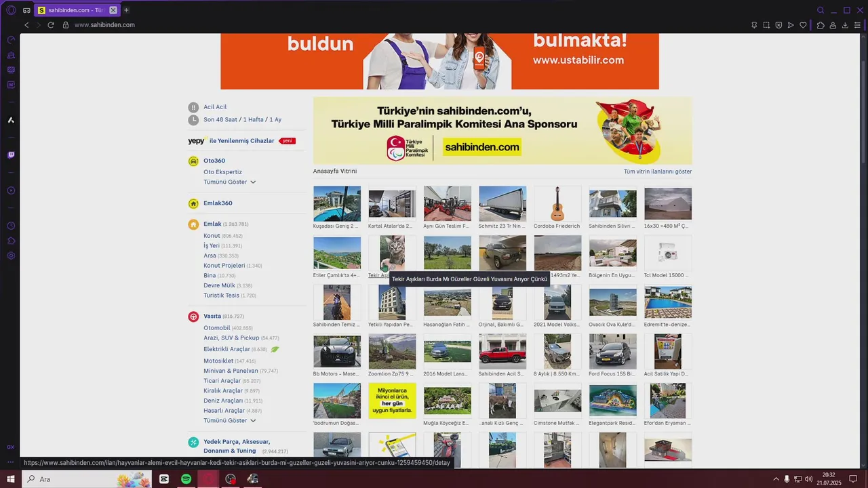Open the Konut subcategory
Viewport: 868px width, 488px height.
[x=212, y=236]
